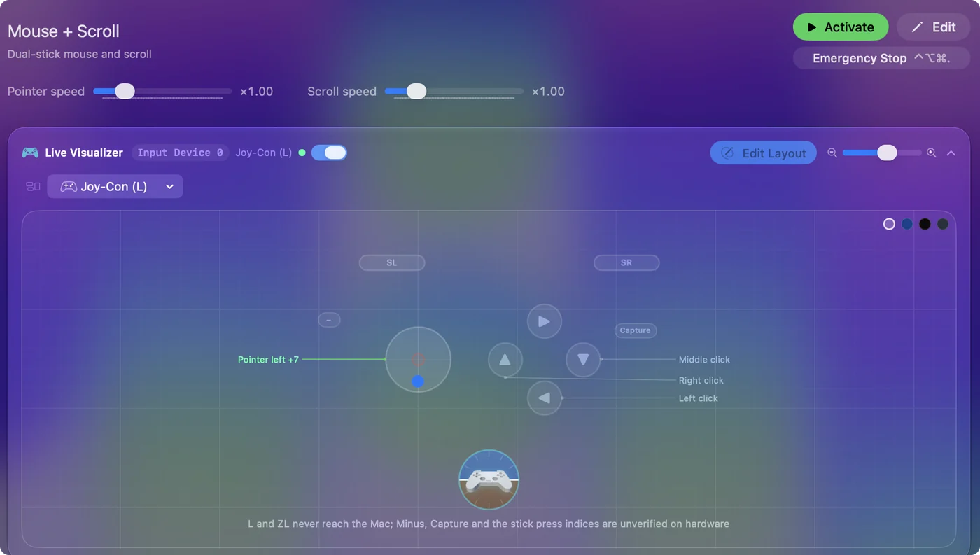Click the Pointer left +7 label

click(x=268, y=359)
